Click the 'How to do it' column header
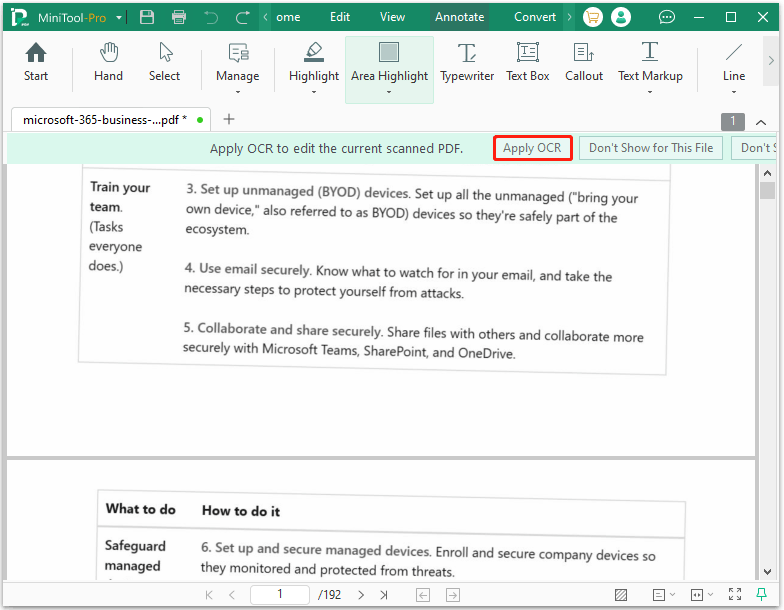The width and height of the screenshot is (784, 610). click(241, 510)
